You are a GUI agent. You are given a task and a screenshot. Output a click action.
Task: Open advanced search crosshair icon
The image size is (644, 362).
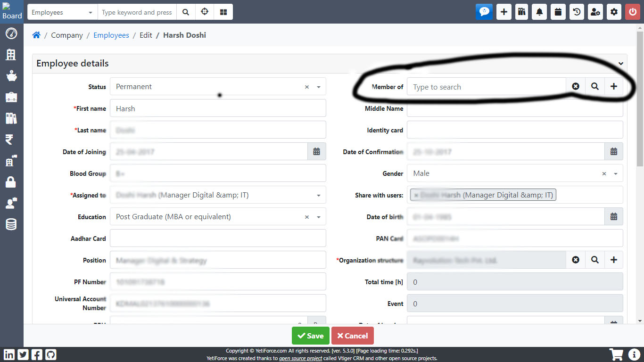click(205, 12)
